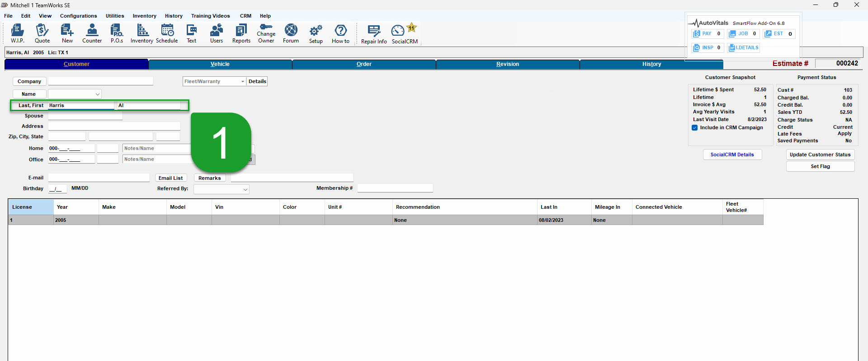Image resolution: width=868 pixels, height=361 pixels.
Task: Open the P.O.s toolbar icon
Action: [x=117, y=33]
